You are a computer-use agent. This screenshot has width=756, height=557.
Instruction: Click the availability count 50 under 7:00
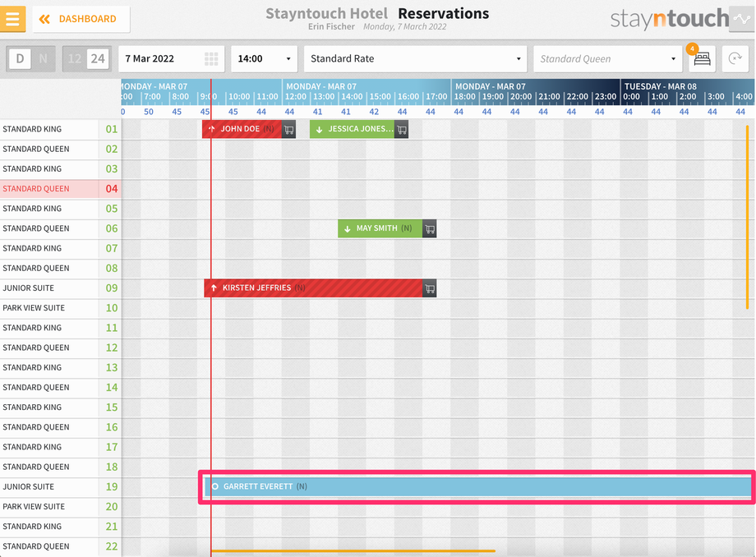[149, 112]
